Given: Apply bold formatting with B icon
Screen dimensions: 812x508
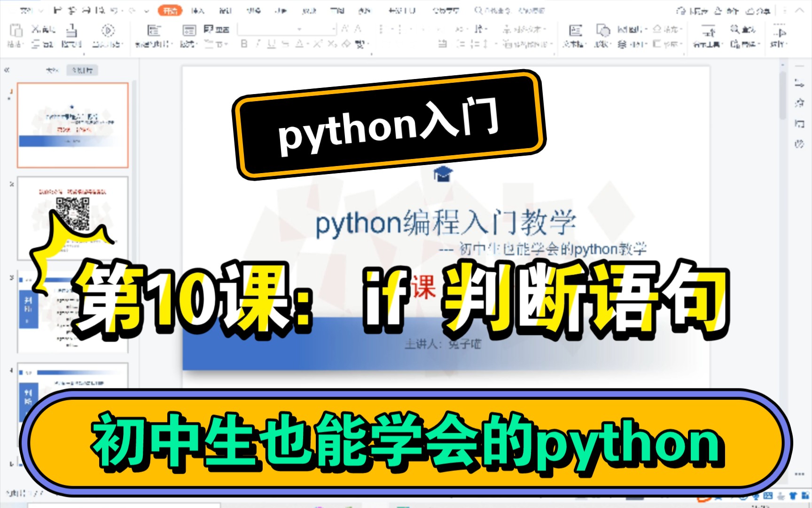Looking at the screenshot, I should coord(244,44).
